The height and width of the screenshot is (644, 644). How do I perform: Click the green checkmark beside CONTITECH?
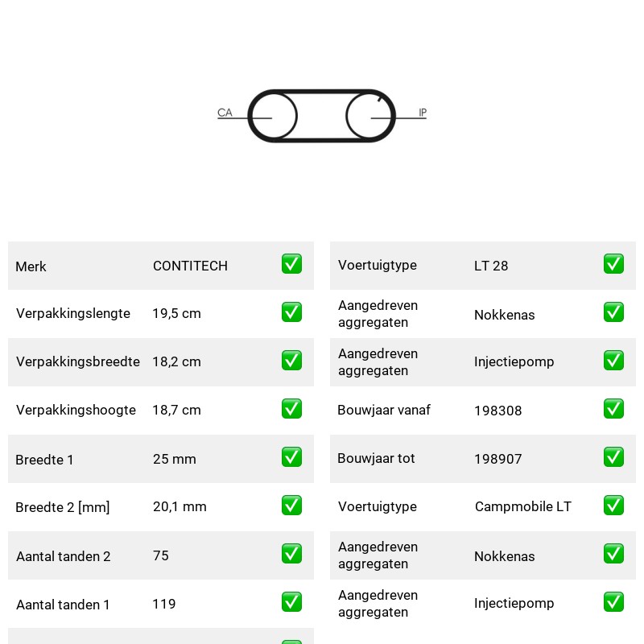291,264
